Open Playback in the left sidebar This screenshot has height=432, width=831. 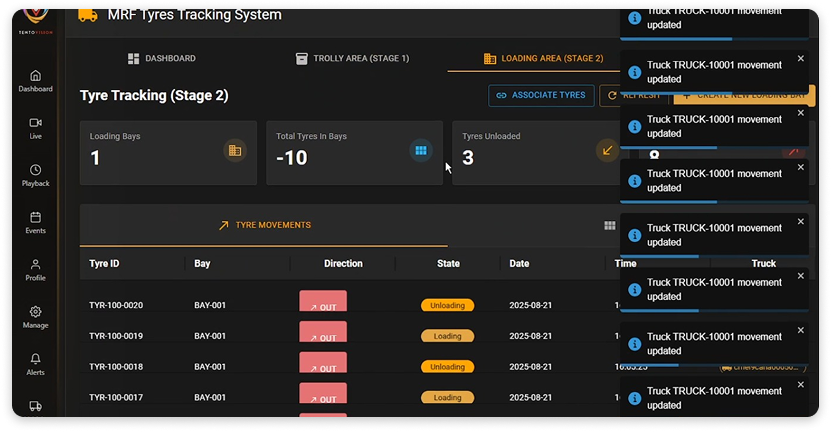(35, 175)
